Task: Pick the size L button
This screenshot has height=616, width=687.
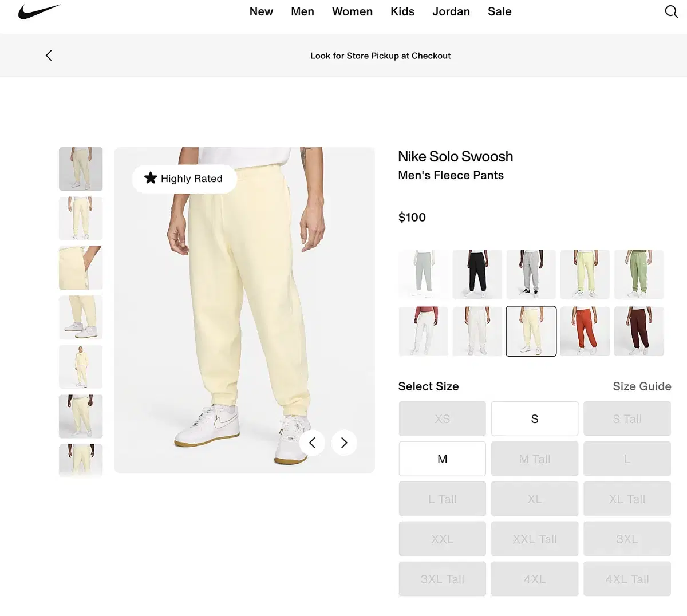Action: click(627, 459)
